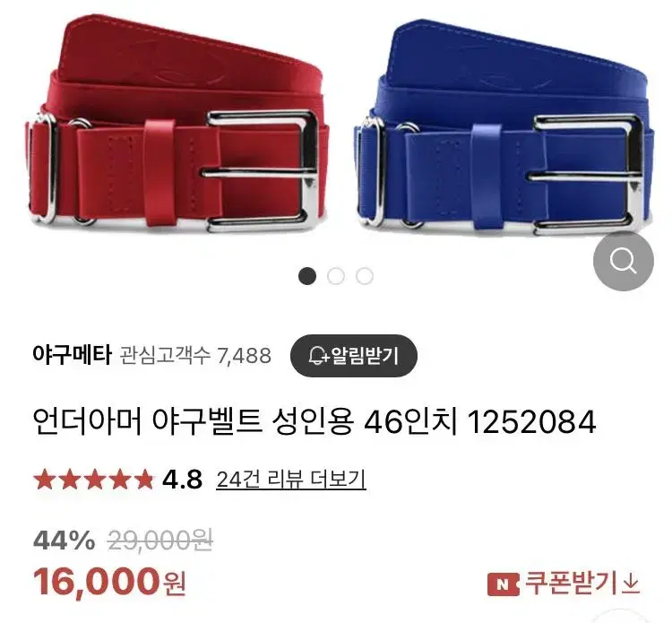Viewport: 672px width, 623px height.
Task: Click the 16,000원 sale price
Action: (x=109, y=582)
